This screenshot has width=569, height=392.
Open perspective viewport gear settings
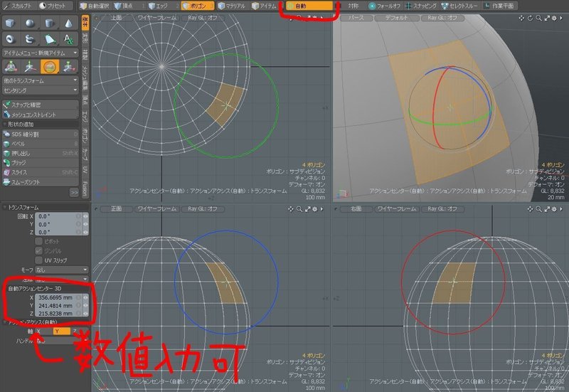(x=555, y=18)
